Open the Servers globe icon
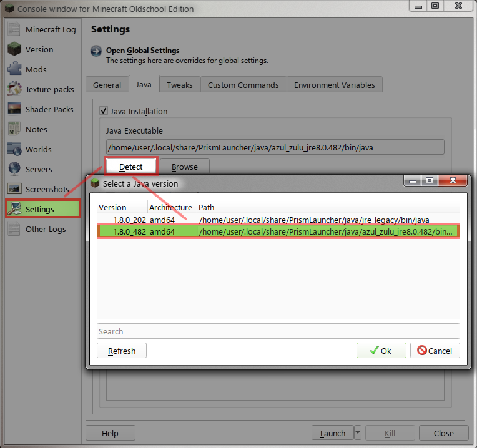This screenshot has width=477, height=448. click(x=14, y=170)
